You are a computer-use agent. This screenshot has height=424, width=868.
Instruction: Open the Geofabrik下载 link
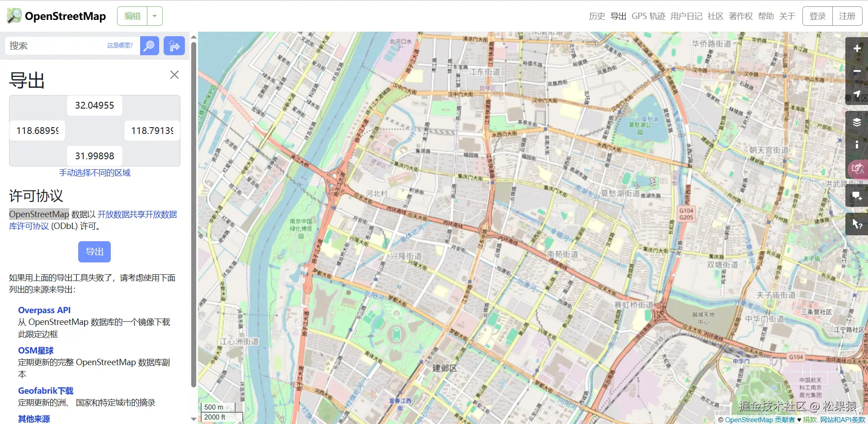click(46, 391)
